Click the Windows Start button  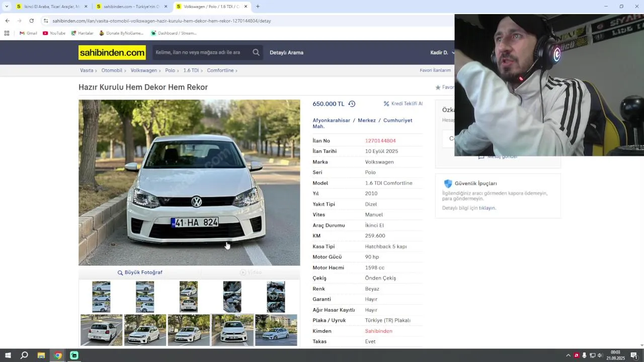coord(8,355)
